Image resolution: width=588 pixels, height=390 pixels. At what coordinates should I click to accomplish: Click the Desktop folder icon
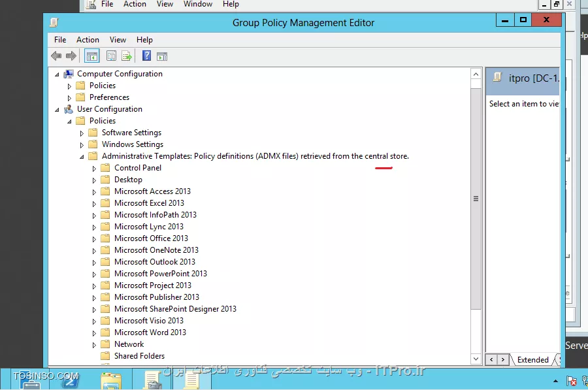tap(105, 180)
